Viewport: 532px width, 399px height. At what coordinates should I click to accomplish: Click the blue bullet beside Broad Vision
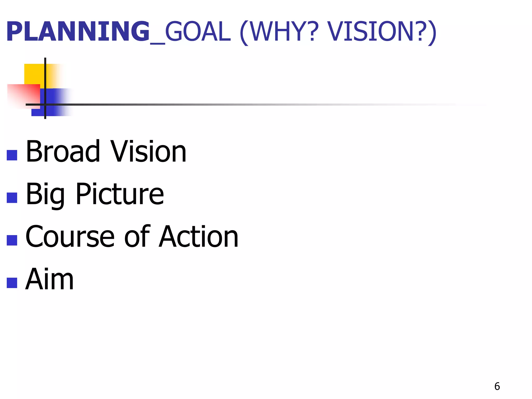12,155
